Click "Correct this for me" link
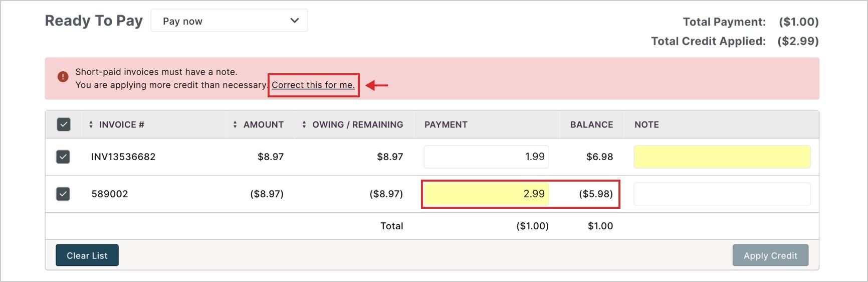The width and height of the screenshot is (868, 282). click(x=313, y=85)
